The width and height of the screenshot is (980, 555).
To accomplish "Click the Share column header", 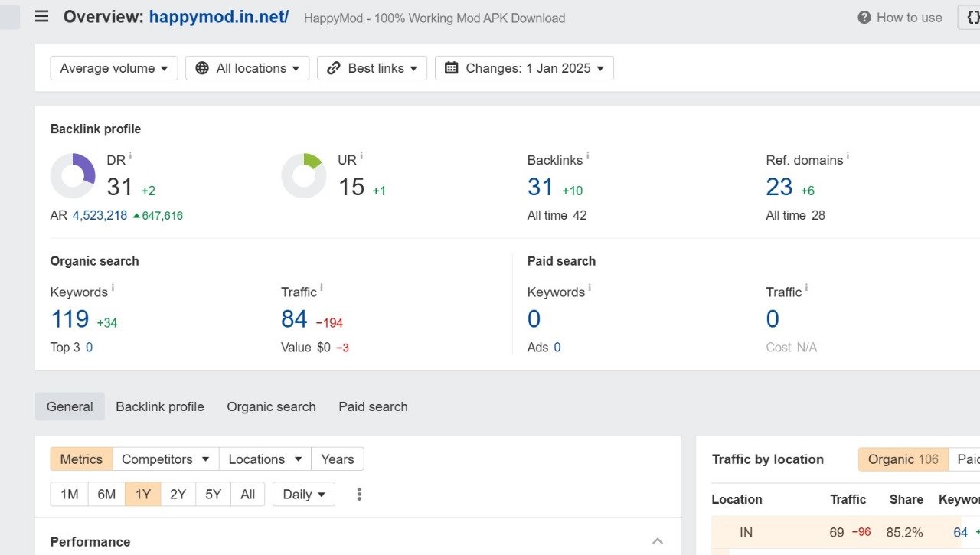I will pyautogui.click(x=906, y=499).
